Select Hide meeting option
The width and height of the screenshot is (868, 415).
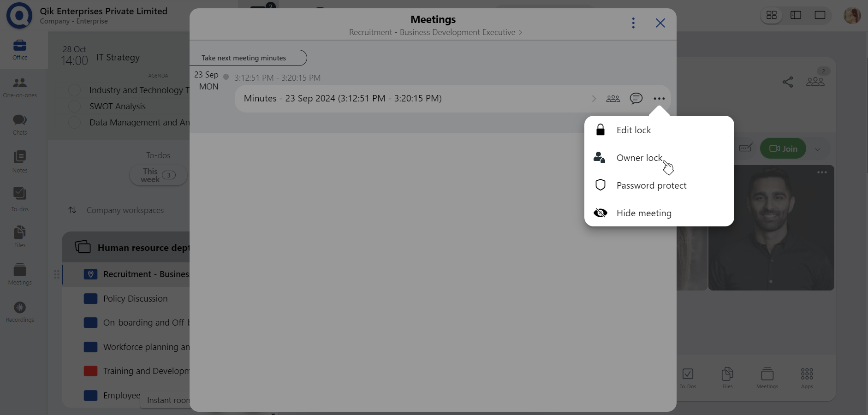643,213
